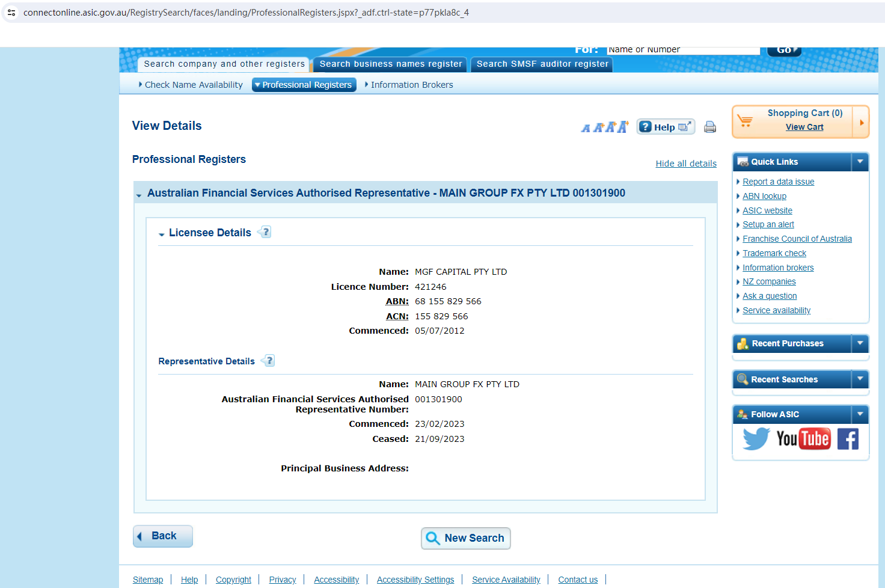Image resolution: width=885 pixels, height=588 pixels.
Task: Click the Ceased date 21/09/2023
Action: tap(439, 439)
